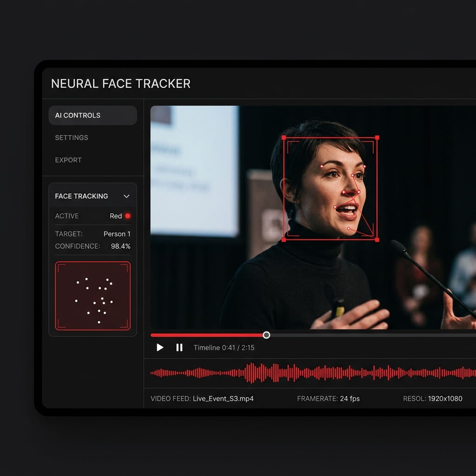Screen dimensions: 476x476
Task: Open the Export menu item
Action: coord(68,160)
